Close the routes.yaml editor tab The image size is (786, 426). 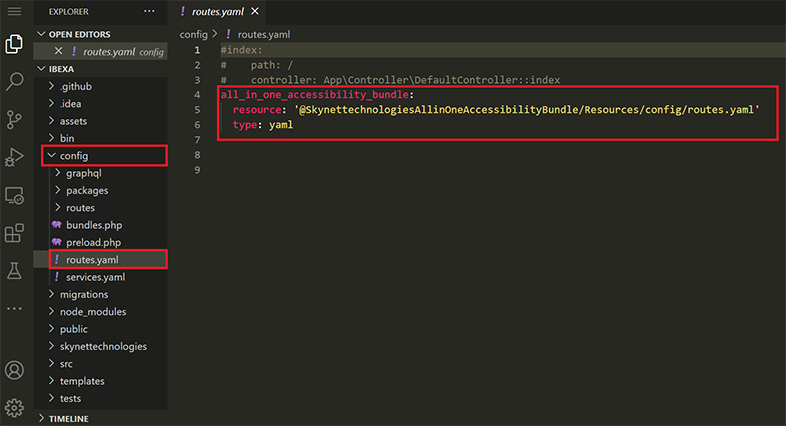tap(255, 12)
